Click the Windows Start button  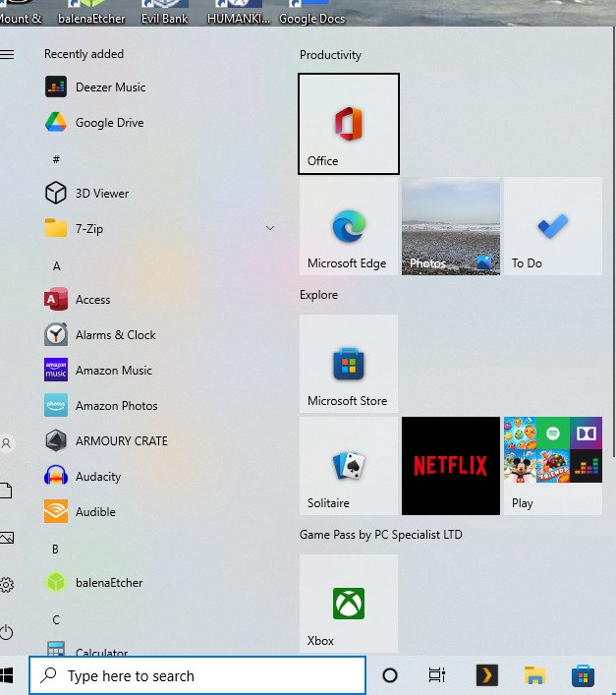tap(6, 675)
